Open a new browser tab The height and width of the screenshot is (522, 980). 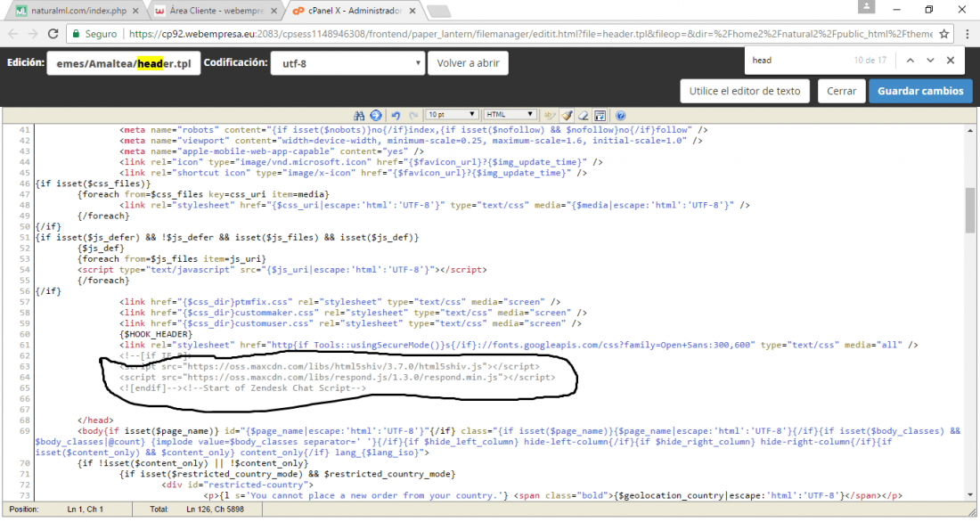tap(438, 12)
